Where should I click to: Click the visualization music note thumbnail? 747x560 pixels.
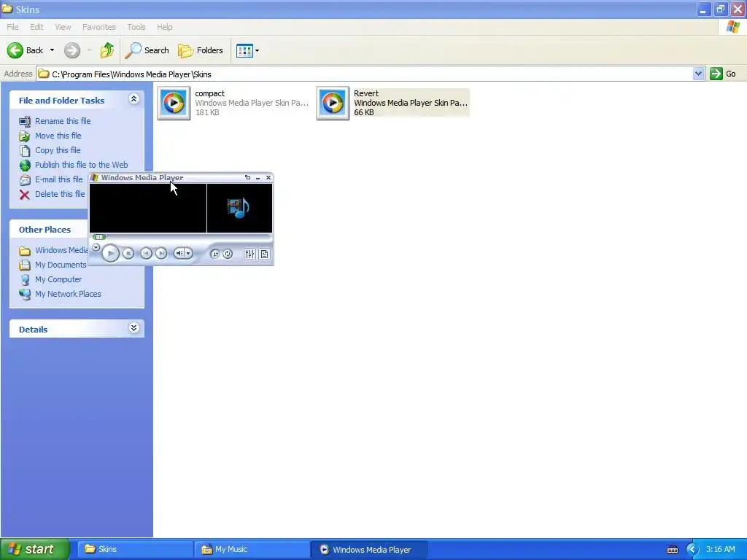tap(239, 208)
